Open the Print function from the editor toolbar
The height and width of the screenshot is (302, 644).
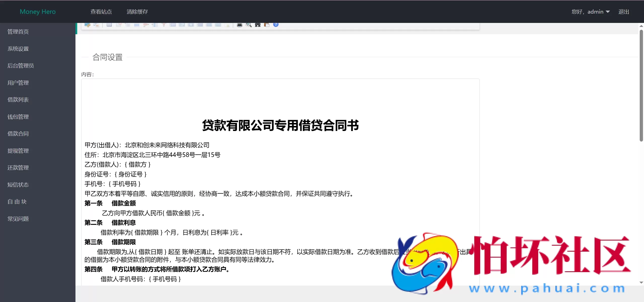point(239,25)
